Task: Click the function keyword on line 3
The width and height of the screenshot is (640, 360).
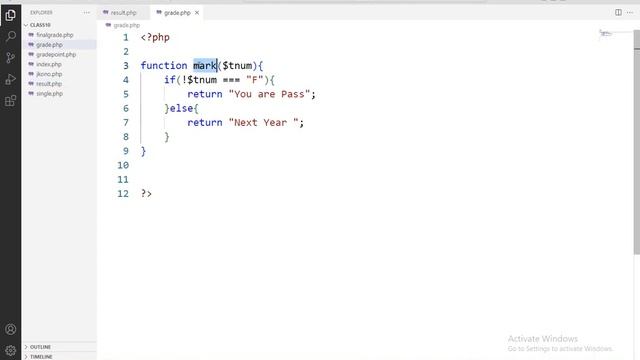Action: pos(164,66)
